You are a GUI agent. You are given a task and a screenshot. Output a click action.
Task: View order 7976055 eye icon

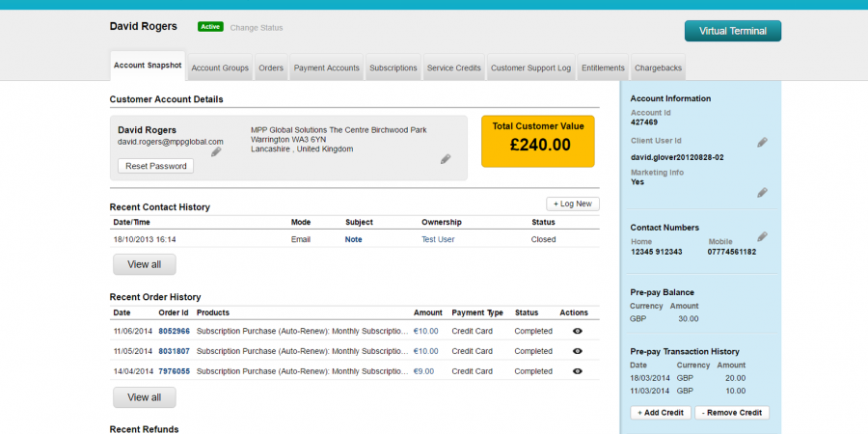click(577, 371)
